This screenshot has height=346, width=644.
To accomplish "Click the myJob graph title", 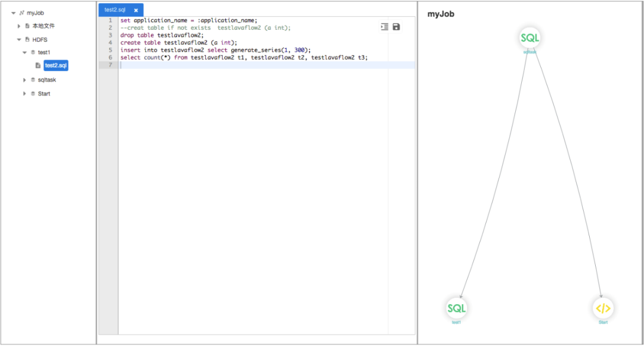I will tap(441, 14).
